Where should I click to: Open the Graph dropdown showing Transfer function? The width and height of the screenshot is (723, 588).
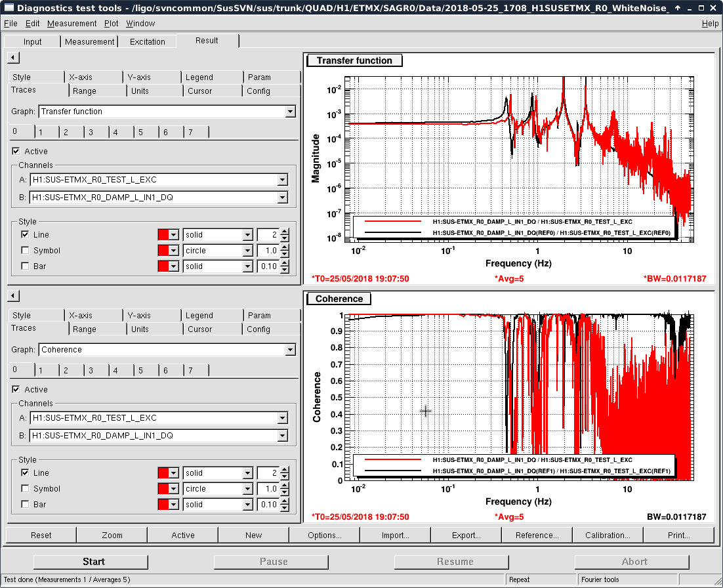click(x=290, y=112)
